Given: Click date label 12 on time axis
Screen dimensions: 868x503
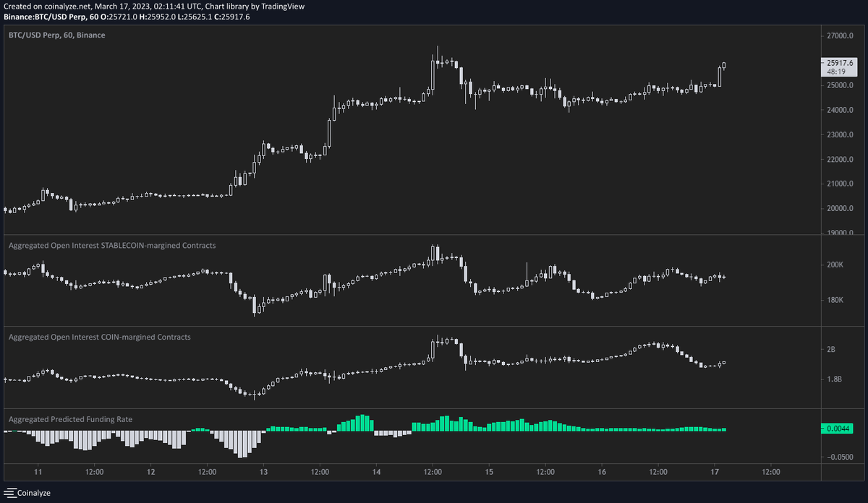Looking at the screenshot, I should point(150,472).
